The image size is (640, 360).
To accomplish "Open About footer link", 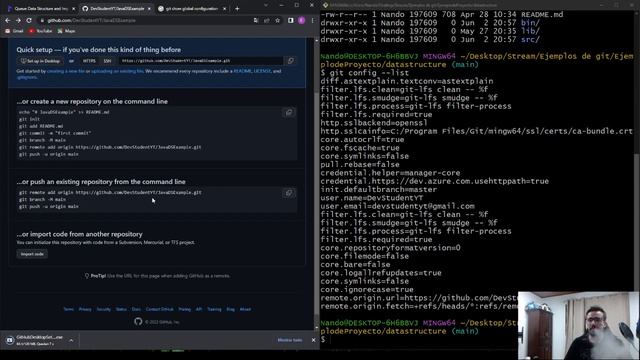I will pos(245,309).
